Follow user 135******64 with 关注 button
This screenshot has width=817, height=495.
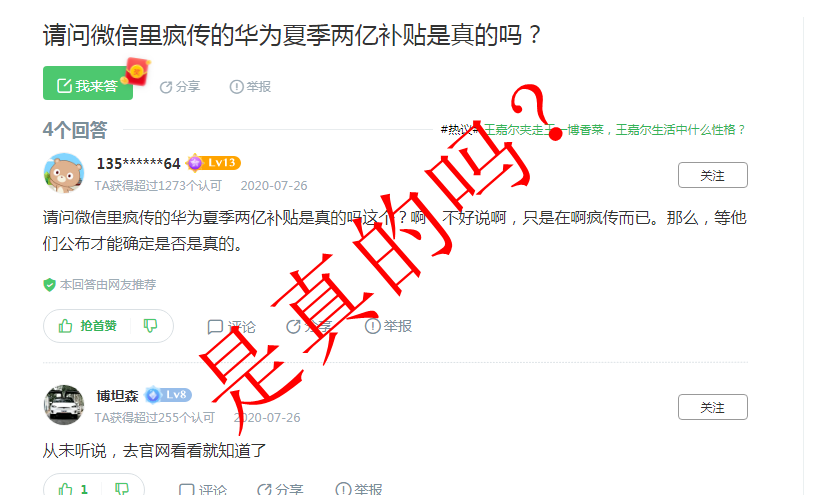pos(712,175)
